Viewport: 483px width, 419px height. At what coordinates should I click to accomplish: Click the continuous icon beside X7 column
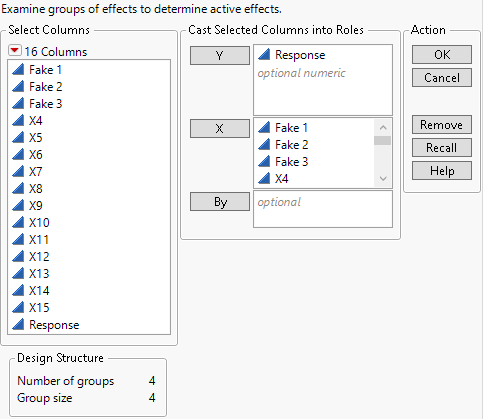[x=18, y=171]
